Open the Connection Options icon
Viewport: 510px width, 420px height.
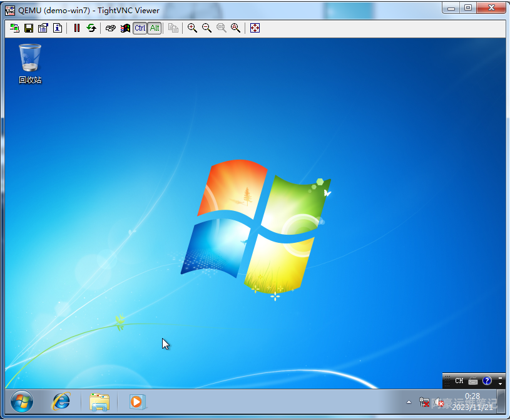(x=43, y=28)
